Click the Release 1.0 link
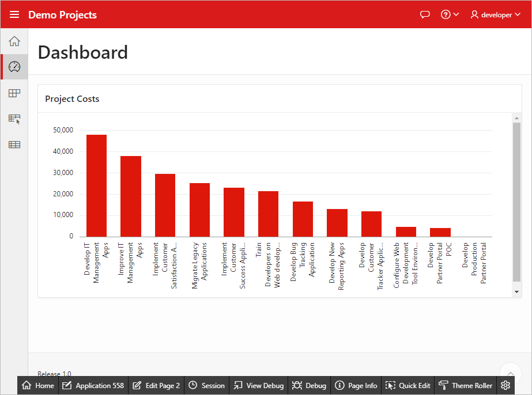This screenshot has height=395, width=532. (54, 374)
